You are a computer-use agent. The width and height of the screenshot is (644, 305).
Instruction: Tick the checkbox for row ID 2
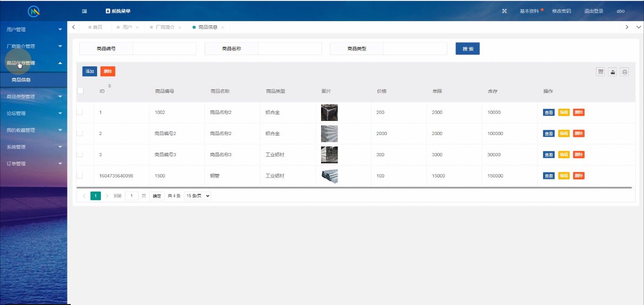[x=80, y=133]
